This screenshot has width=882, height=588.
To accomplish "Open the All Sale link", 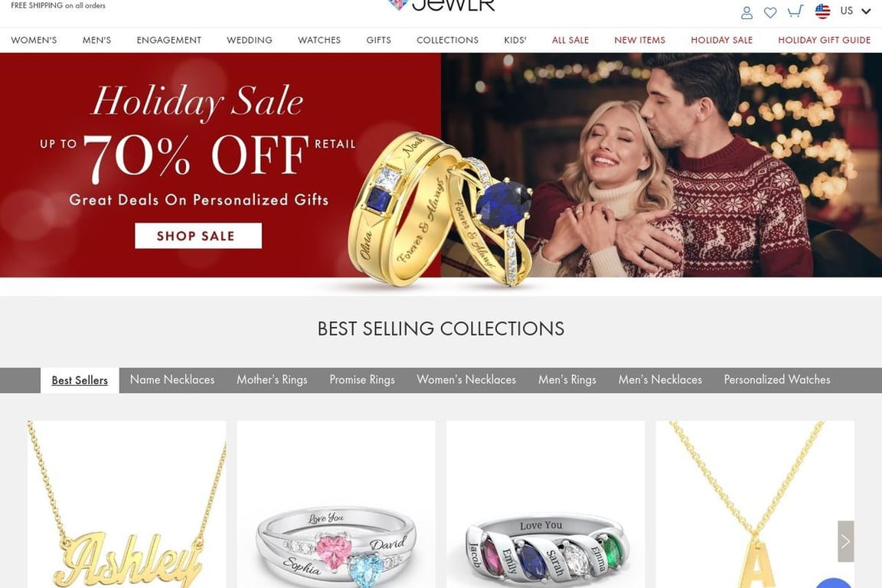I will [570, 40].
